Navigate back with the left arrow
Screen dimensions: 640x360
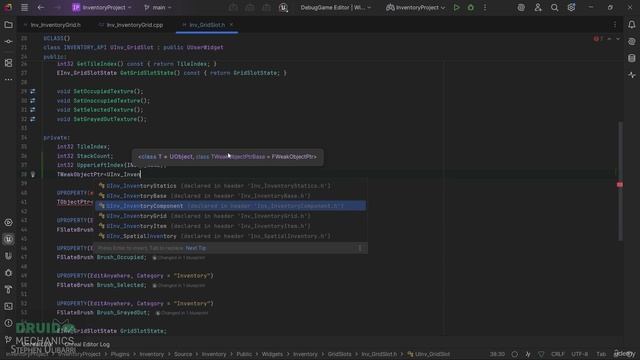pos(41,7)
